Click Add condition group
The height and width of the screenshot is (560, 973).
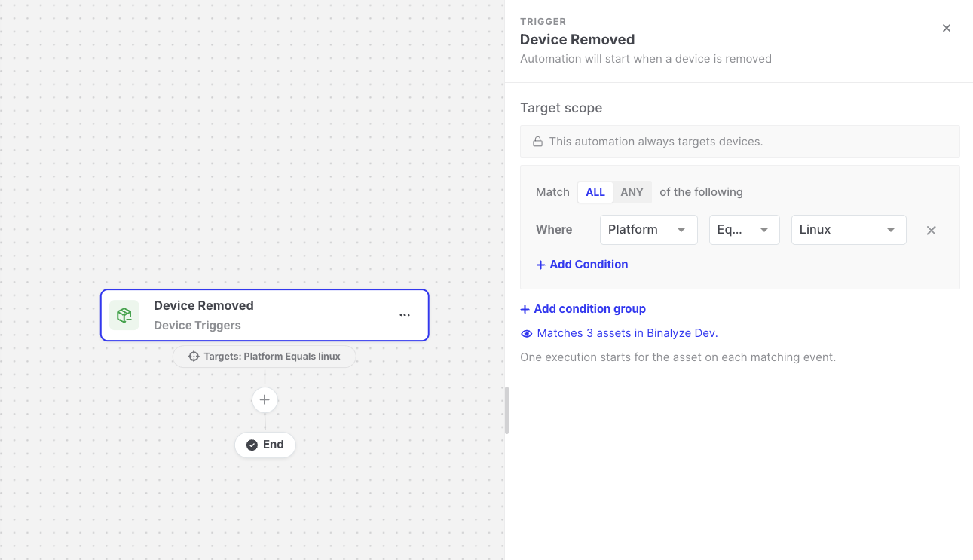(583, 309)
